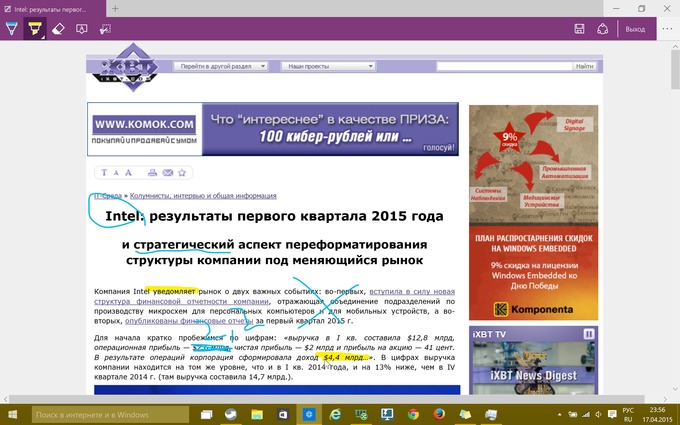Open the Windows Start menu
The width and height of the screenshot is (680, 425).
click(x=13, y=415)
